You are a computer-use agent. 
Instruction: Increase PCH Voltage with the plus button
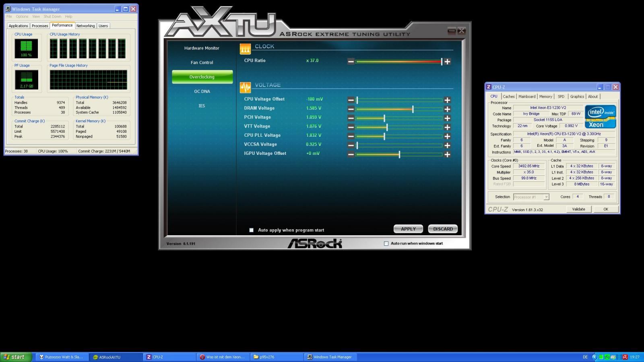tap(447, 118)
